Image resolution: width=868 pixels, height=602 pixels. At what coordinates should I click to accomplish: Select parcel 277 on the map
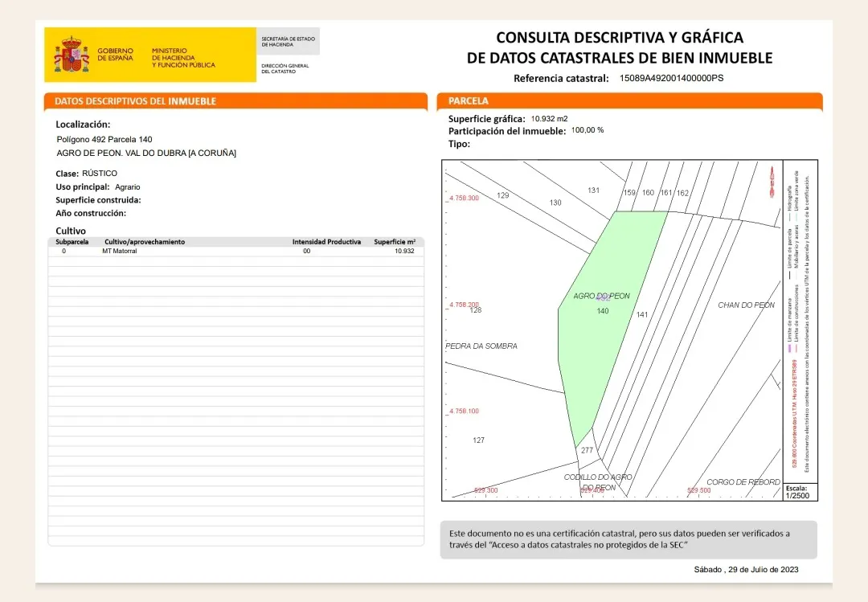coord(587,450)
